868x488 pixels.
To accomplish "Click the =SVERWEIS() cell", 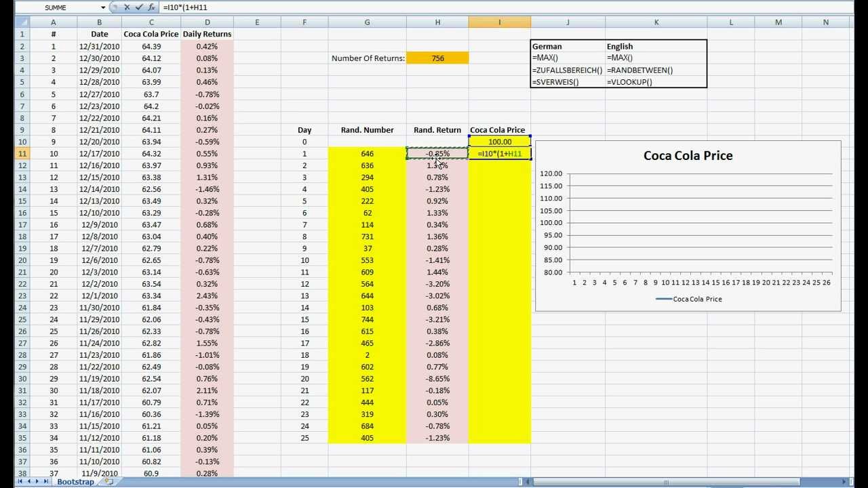I will [x=568, y=82].
